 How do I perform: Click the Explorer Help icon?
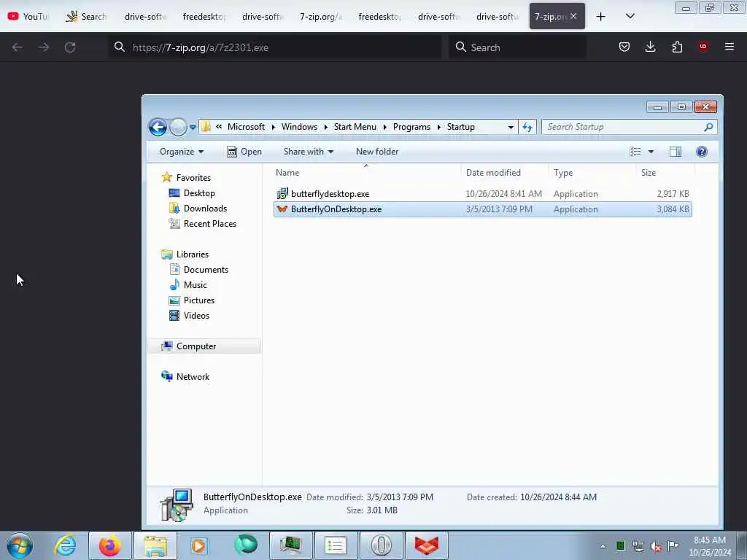[x=701, y=152]
